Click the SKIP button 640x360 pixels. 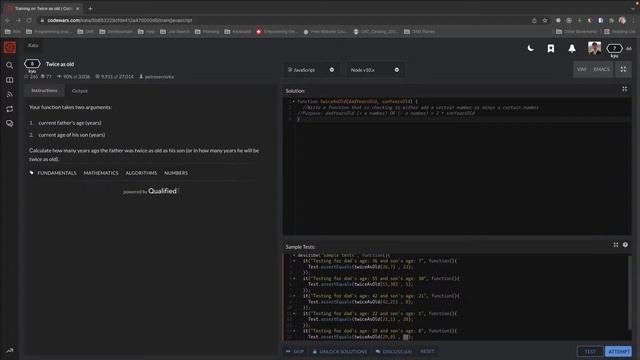click(x=295, y=351)
